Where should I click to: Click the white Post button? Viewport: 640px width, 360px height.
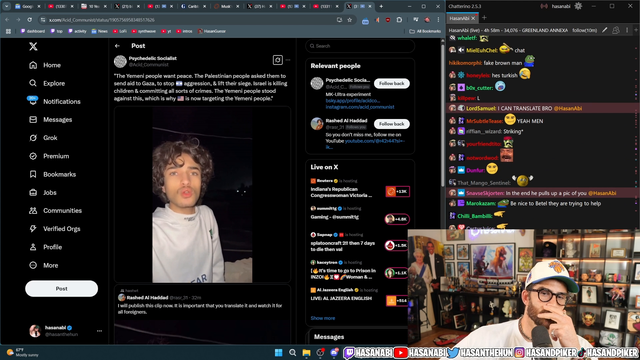(x=62, y=289)
